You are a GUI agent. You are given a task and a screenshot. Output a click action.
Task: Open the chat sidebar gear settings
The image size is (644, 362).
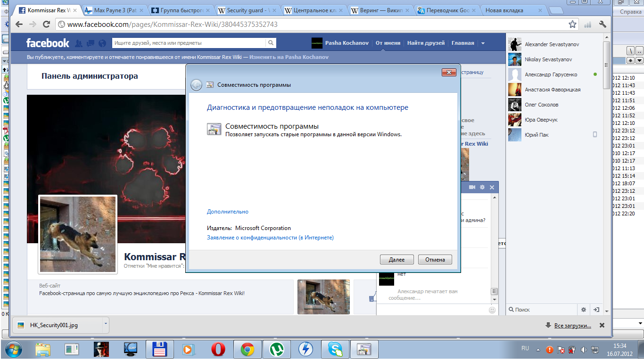(x=584, y=310)
